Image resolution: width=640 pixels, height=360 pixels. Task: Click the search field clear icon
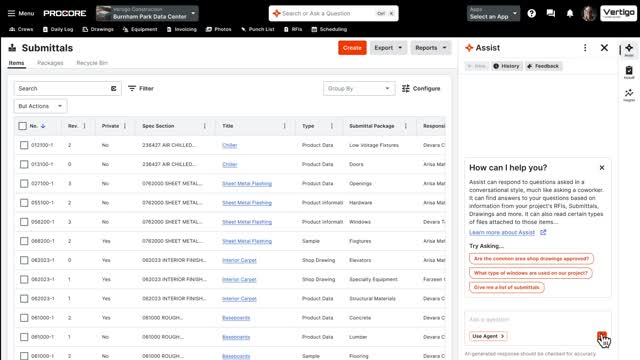tap(113, 89)
